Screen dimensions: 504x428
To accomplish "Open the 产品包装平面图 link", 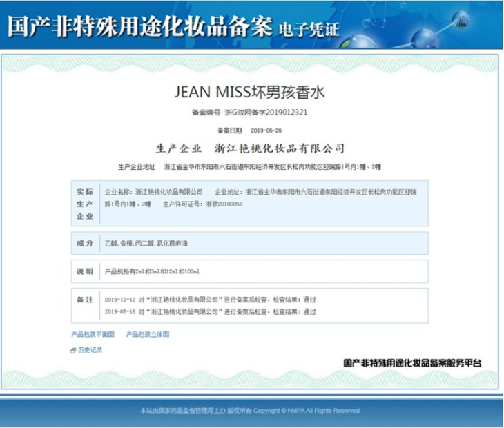I will click(93, 334).
